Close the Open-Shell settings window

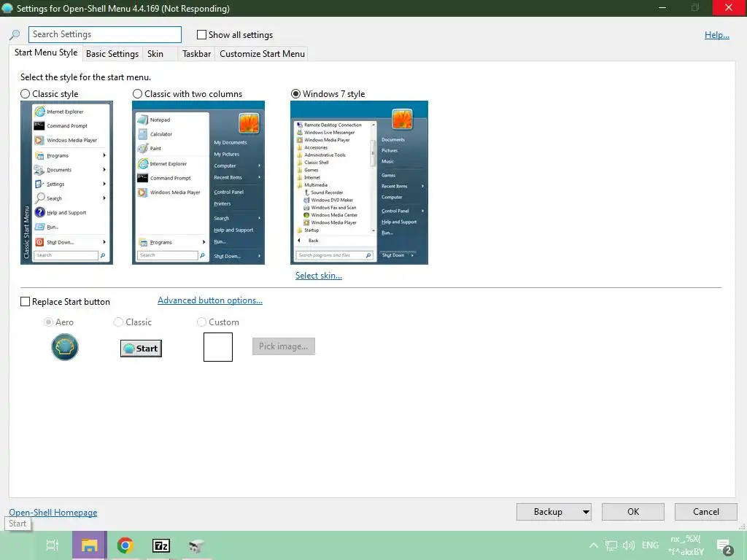click(729, 7)
